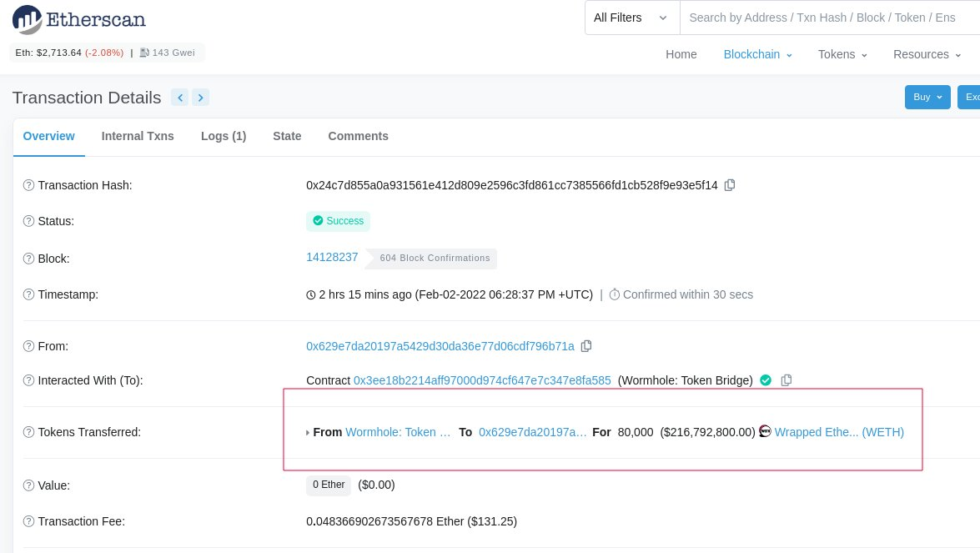Click help icon next to Transaction Fee

[x=28, y=522]
